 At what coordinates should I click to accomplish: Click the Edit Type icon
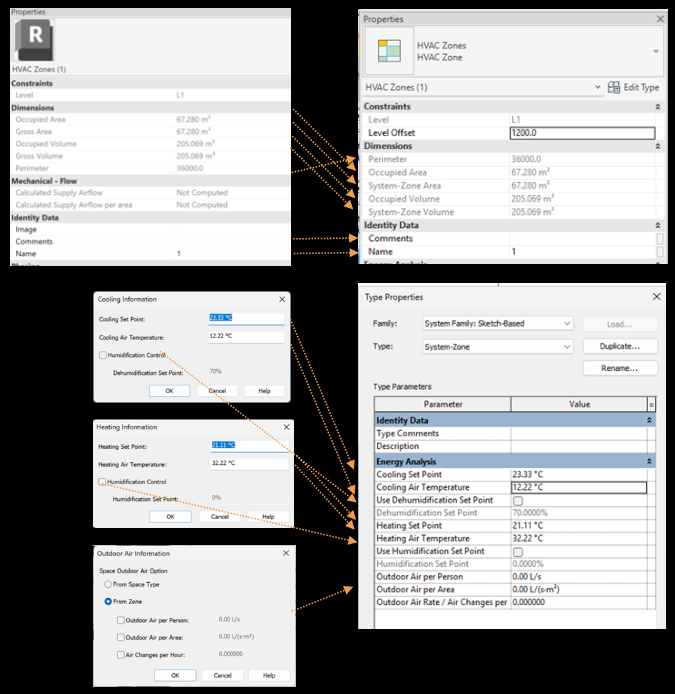(614, 88)
